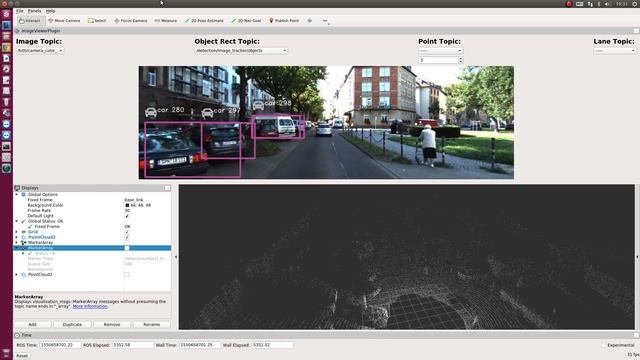Click the Global Status green checkmark icon
The image size is (640, 360).
(24, 221)
